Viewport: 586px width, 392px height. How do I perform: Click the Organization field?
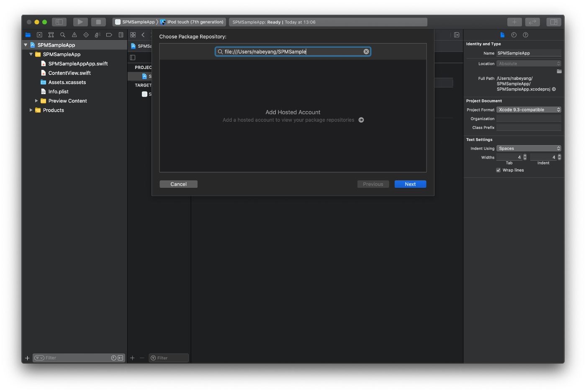529,119
